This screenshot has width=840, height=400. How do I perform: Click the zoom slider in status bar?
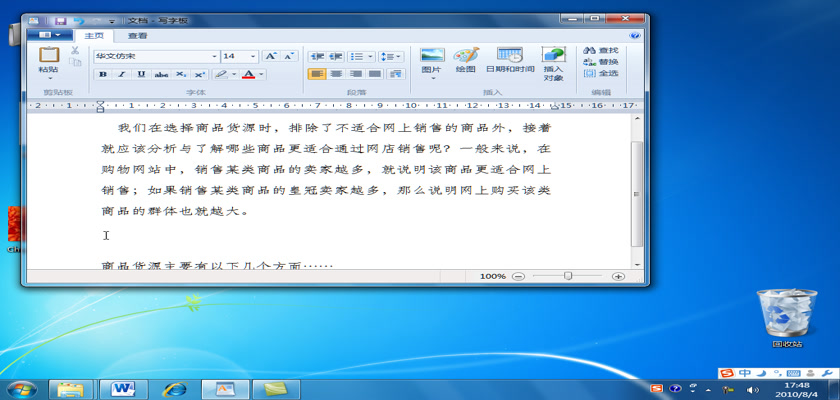tap(568, 276)
